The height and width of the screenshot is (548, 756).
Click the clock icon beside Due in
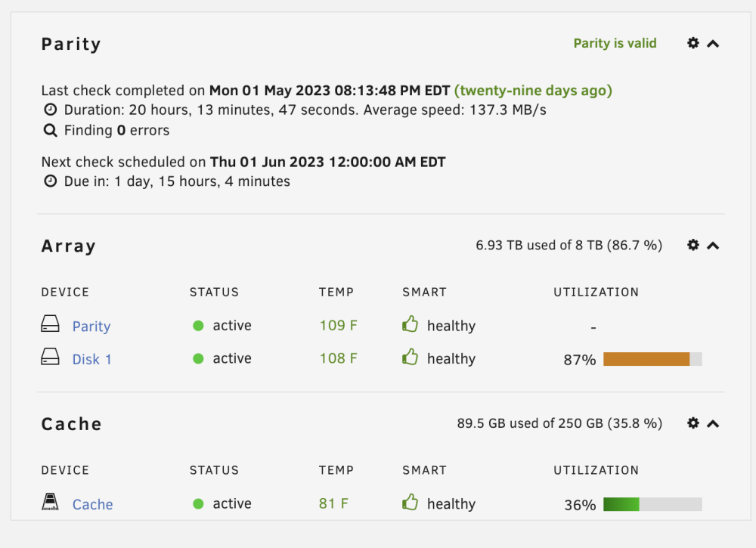click(x=50, y=181)
